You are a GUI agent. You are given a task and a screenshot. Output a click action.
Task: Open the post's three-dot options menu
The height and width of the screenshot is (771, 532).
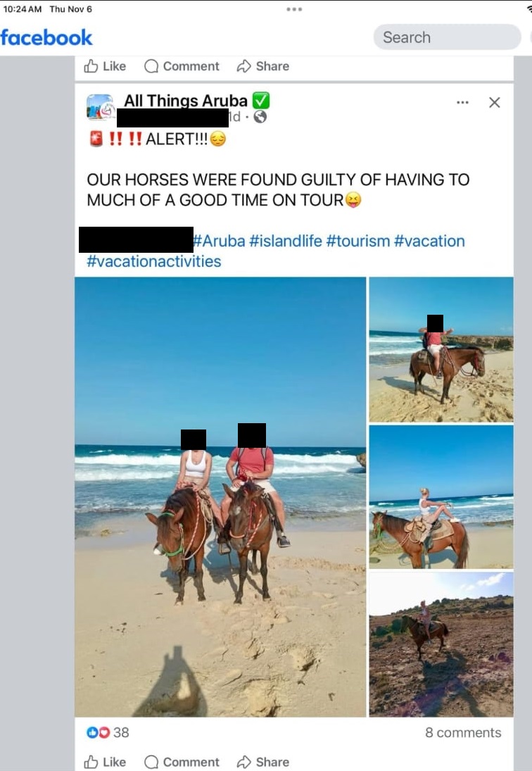click(x=462, y=102)
